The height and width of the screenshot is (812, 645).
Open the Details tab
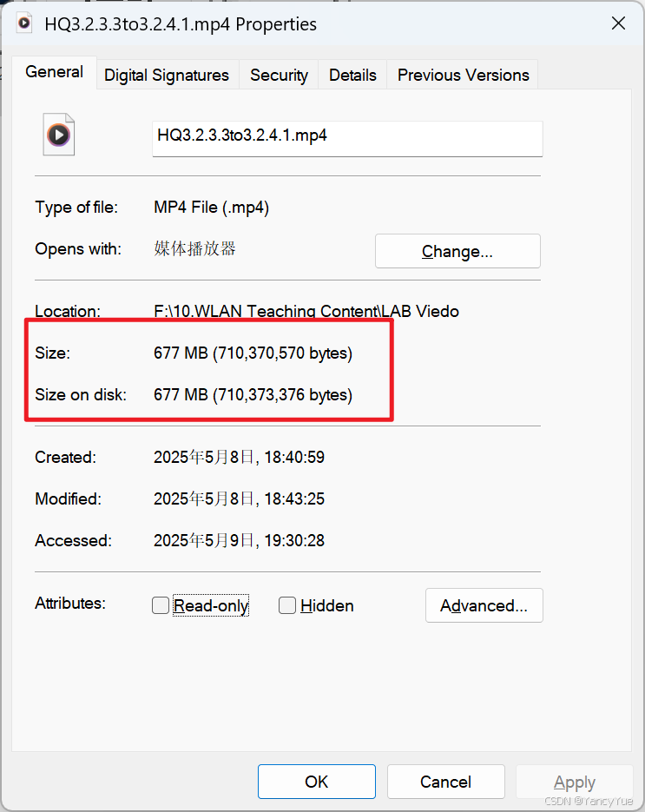point(352,75)
